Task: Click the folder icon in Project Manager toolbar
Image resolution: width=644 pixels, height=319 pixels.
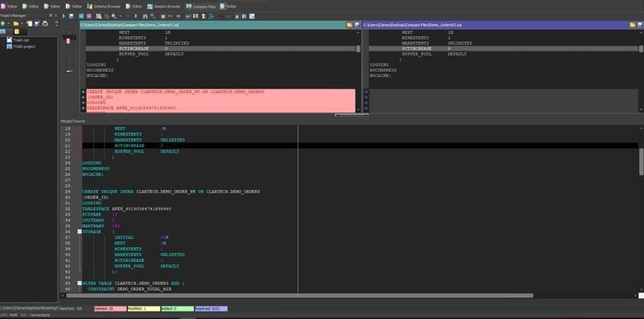Action: pyautogui.click(x=16, y=24)
